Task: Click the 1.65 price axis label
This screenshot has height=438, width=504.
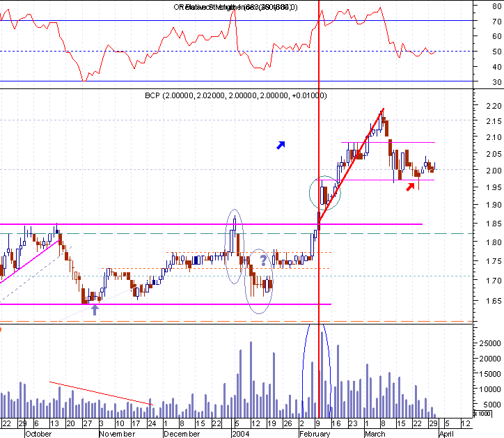Action: (494, 301)
